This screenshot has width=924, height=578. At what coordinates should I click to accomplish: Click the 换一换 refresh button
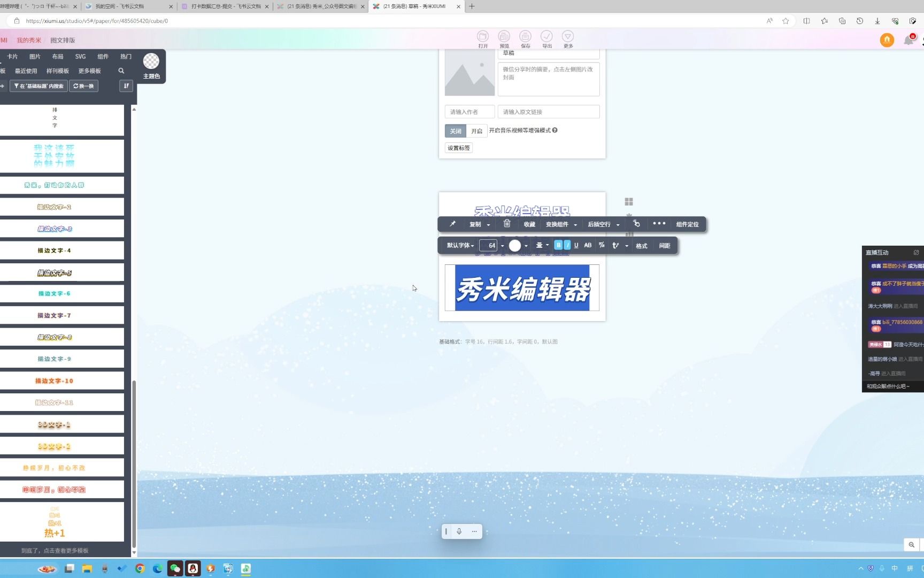[83, 86]
